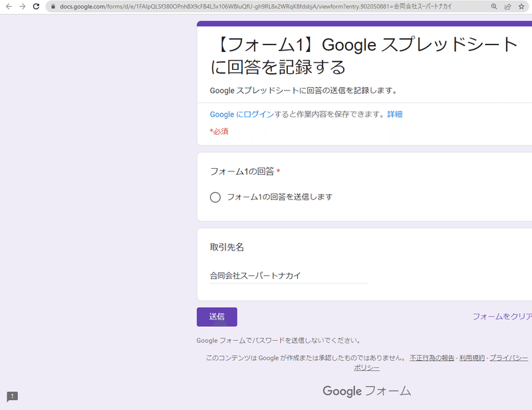532x410 pixels.
Task: Open the プライバシー ポリシー link
Action: point(509,358)
